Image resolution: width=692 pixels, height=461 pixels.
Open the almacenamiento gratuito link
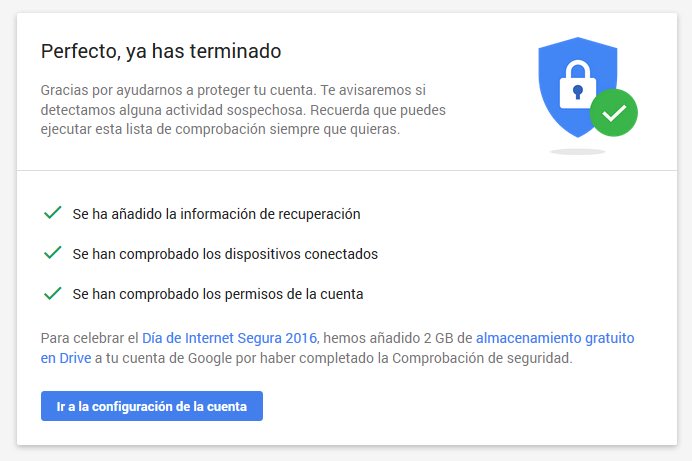555,338
